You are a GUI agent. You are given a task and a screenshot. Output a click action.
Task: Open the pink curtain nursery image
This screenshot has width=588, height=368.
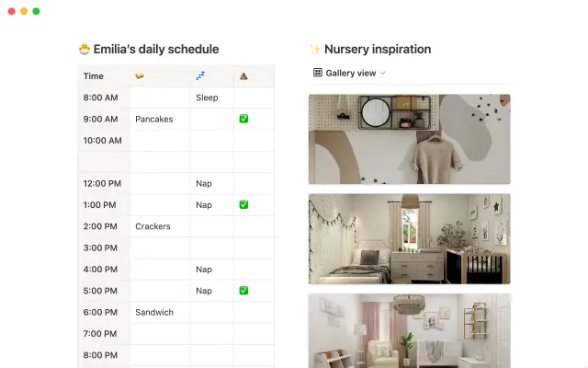click(409, 331)
